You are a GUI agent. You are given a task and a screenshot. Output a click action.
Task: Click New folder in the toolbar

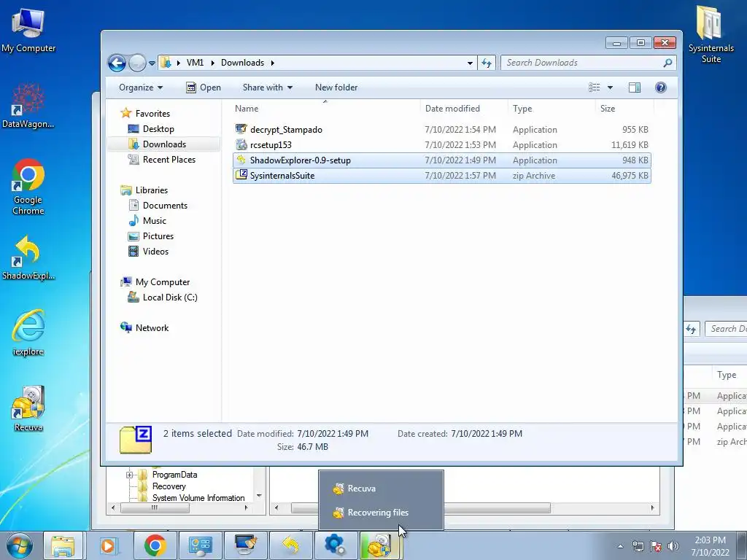click(x=336, y=87)
